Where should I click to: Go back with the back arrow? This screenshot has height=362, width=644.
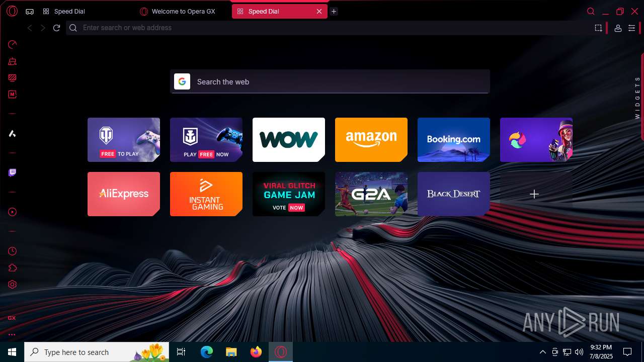click(x=30, y=28)
